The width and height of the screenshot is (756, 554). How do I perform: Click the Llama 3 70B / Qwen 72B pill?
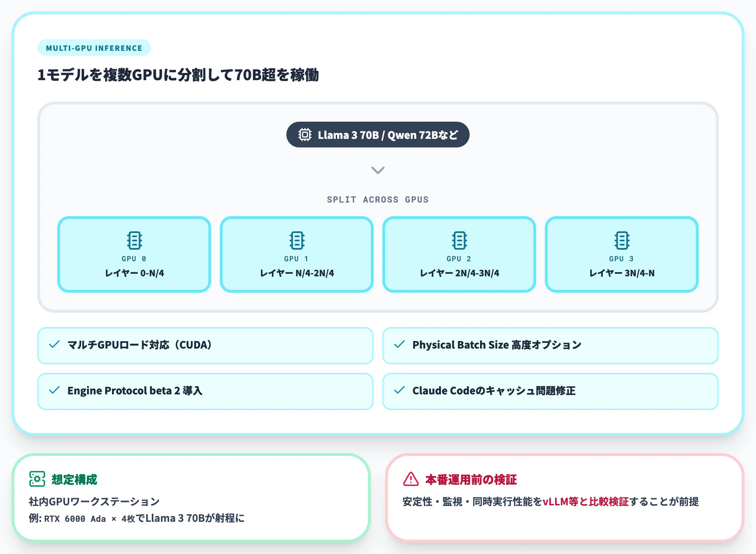[x=378, y=135]
